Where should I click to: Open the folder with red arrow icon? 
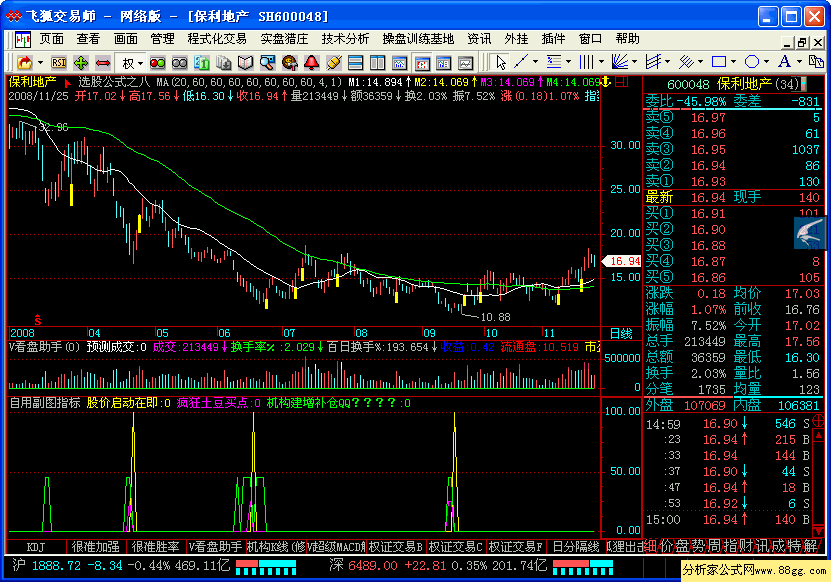24,63
